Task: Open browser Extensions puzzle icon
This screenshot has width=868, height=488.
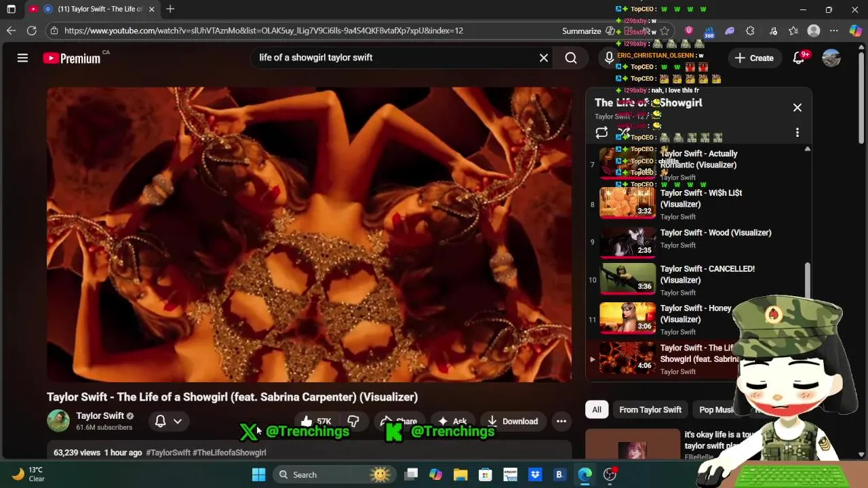Action: coord(750,30)
